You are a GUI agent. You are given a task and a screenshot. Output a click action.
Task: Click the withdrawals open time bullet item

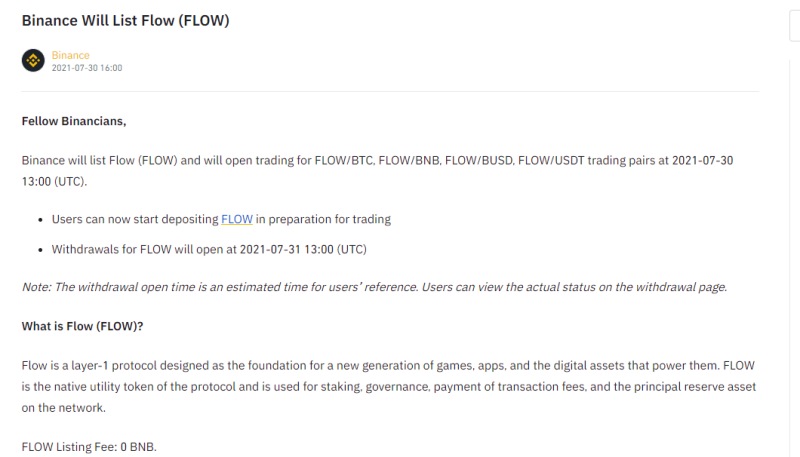coord(209,249)
